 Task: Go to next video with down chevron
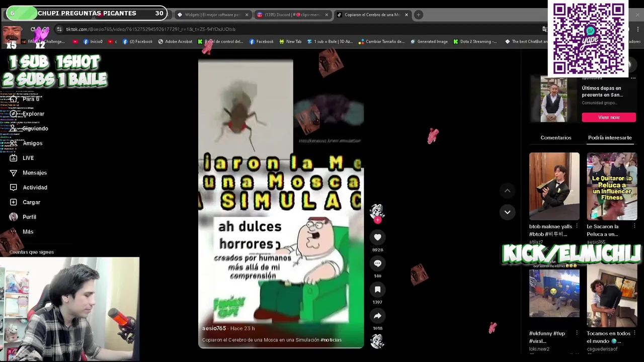[507, 212]
